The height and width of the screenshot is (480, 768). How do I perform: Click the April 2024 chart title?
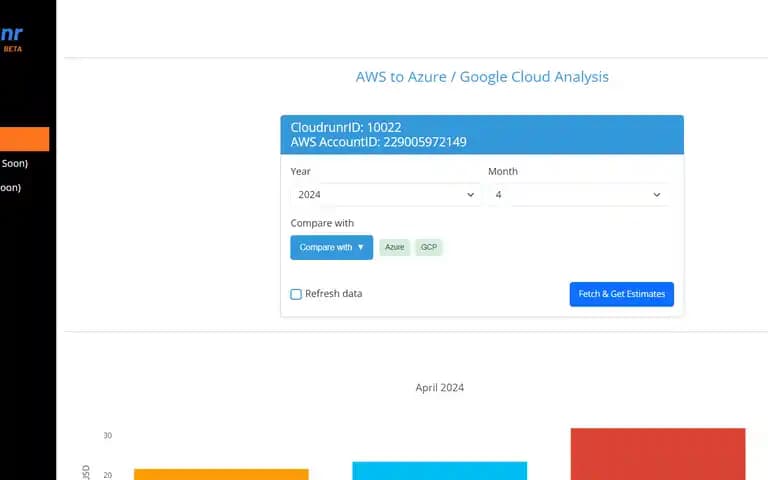439,387
